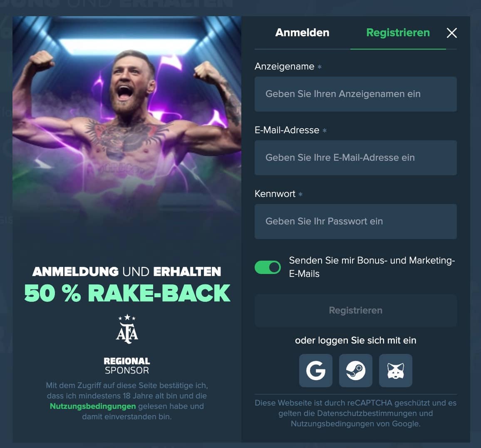
Task: Select the Registrieren tab
Action: pyautogui.click(x=398, y=32)
